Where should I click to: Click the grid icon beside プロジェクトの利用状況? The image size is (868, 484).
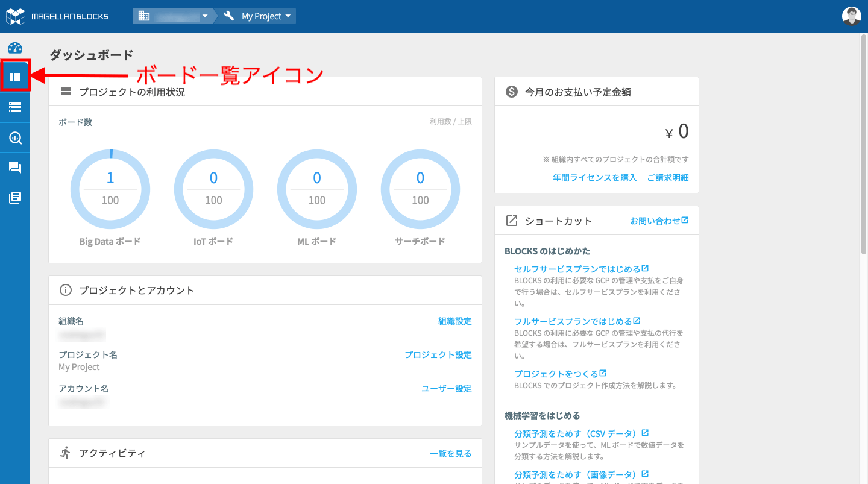pyautogui.click(x=66, y=92)
